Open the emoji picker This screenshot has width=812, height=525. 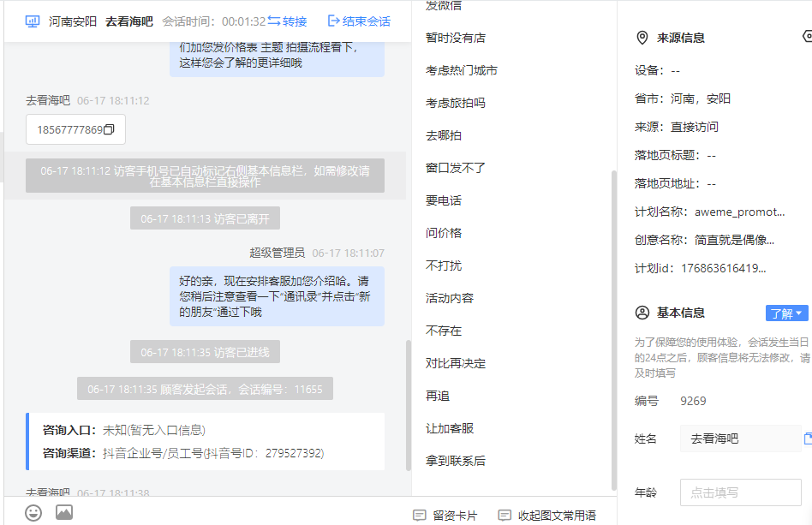pos(33,513)
